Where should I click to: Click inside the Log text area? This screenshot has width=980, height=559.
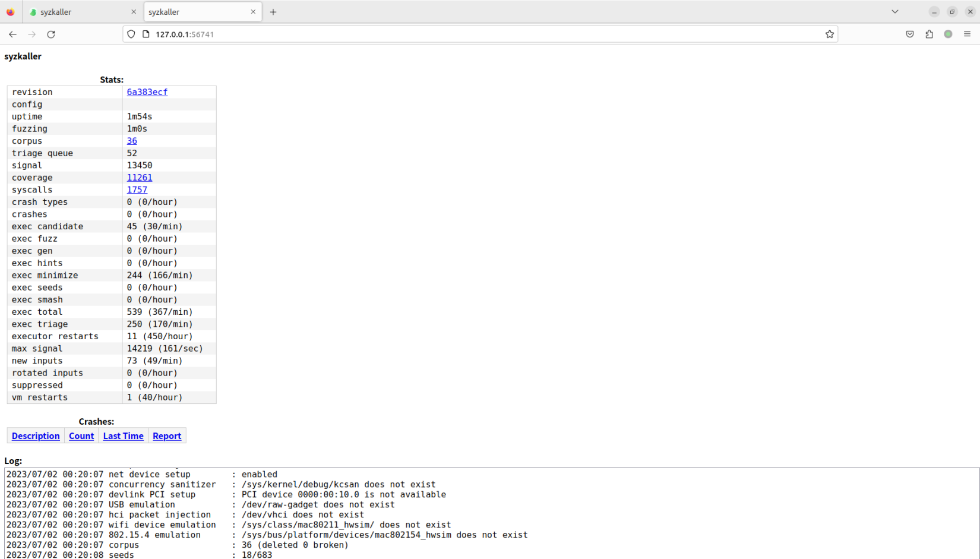pyautogui.click(x=492, y=513)
